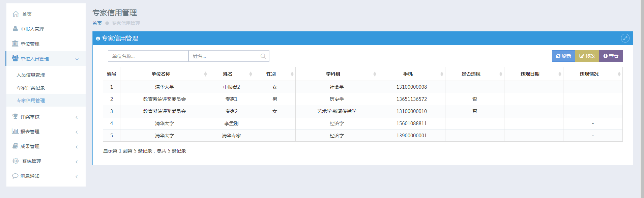The image size is (644, 198).
Task: Click 社会学 cell
Action: coord(336,87)
